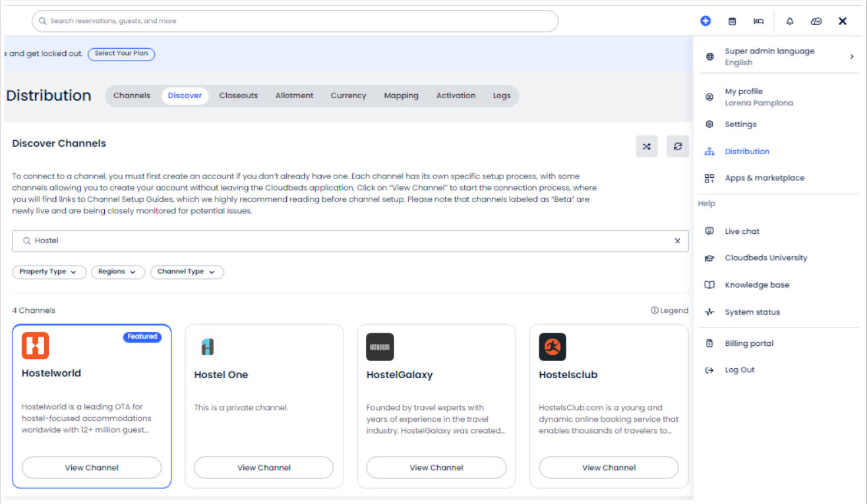Expand the Property Type filter
867x504 pixels.
point(49,272)
